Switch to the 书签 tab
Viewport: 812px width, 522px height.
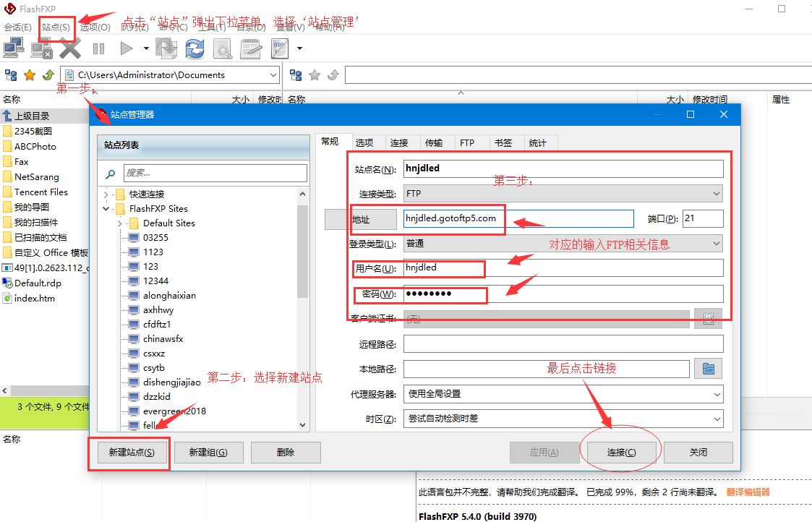(x=503, y=143)
